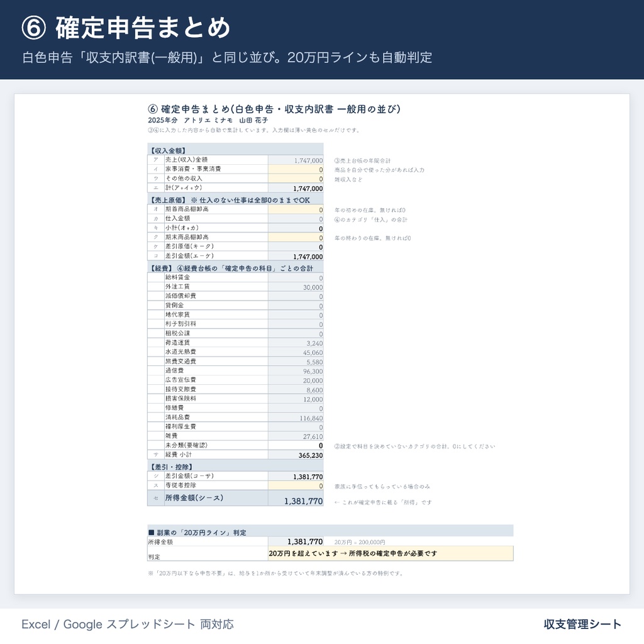The width and height of the screenshot is (644, 644).
Task: Click the 計(ア+イ+ウ) total value cell
Action: tap(296, 188)
